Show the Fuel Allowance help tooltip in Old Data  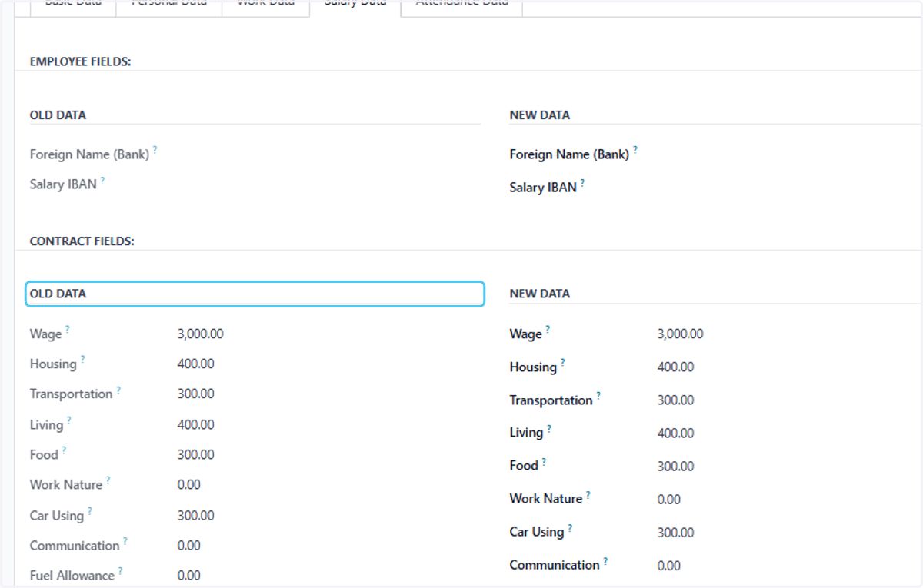(120, 571)
